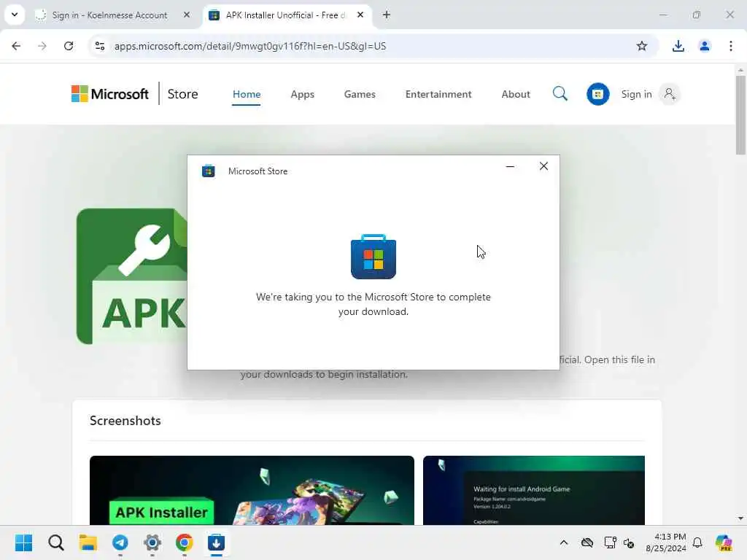Click the Sign in link

coord(636,94)
